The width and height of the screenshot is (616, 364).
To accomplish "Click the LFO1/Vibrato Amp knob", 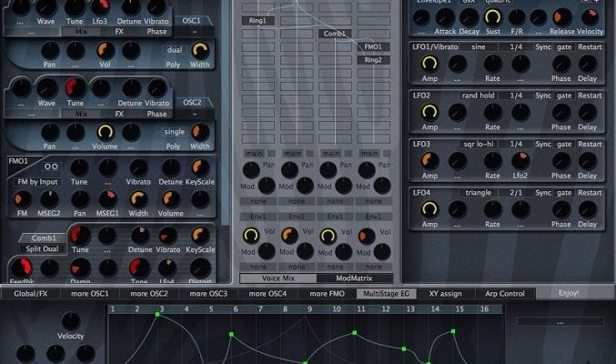I will pyautogui.click(x=429, y=65).
